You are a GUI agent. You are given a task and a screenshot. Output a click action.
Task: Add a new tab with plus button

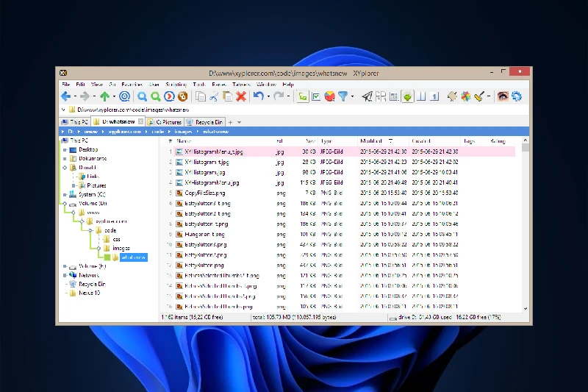[x=230, y=122]
